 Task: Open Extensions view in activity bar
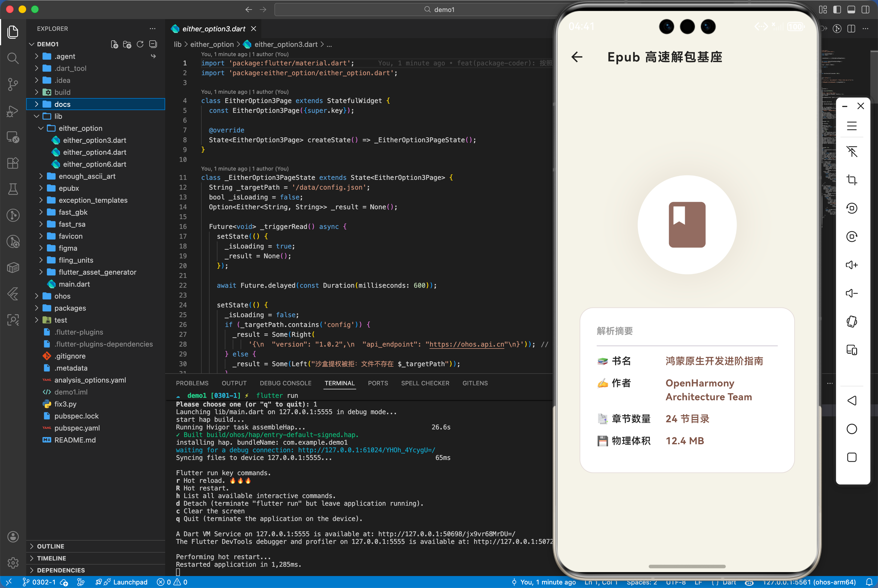[x=13, y=163]
